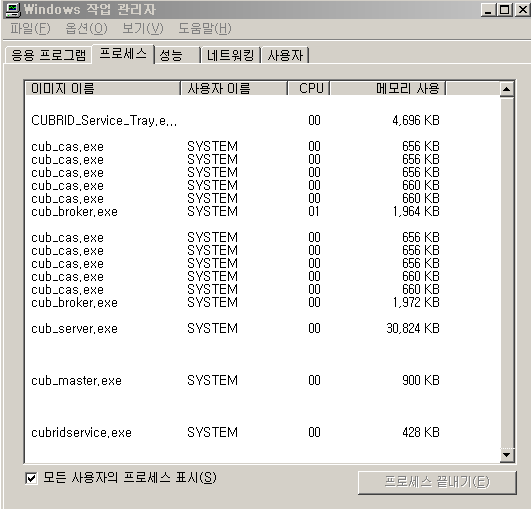Click the 프로세스 끝내기(E) button
The width and height of the screenshot is (531, 509).
click(x=437, y=482)
